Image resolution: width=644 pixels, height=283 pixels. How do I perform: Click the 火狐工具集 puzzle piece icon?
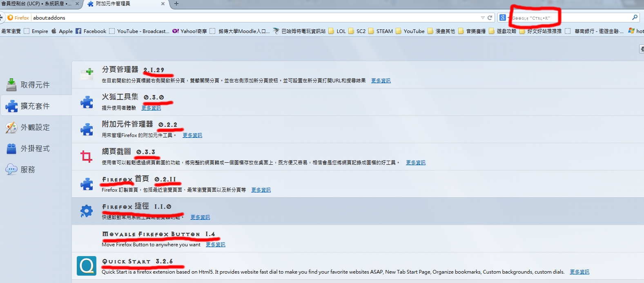point(87,102)
